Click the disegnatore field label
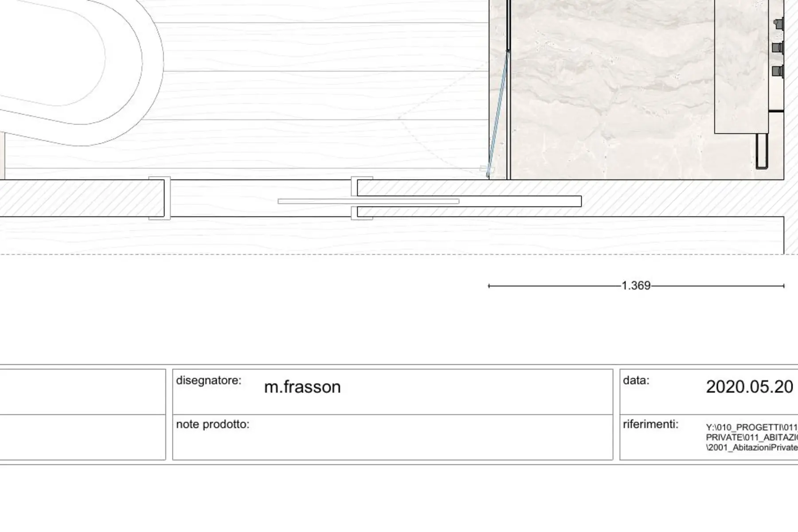 pyautogui.click(x=208, y=380)
